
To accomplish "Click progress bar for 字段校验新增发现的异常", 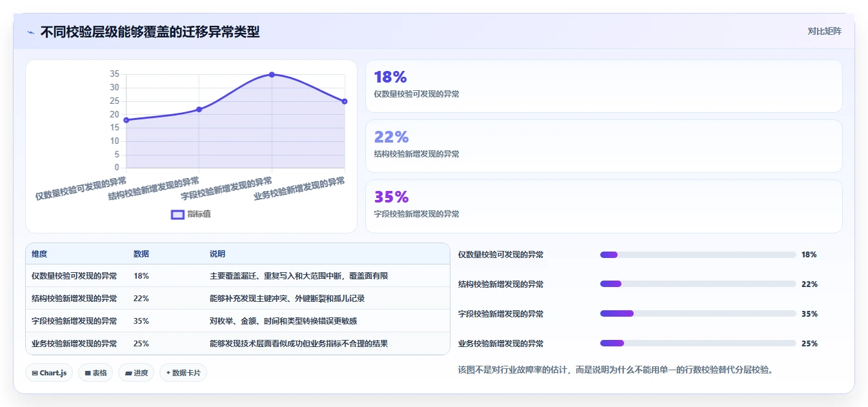I will click(698, 313).
